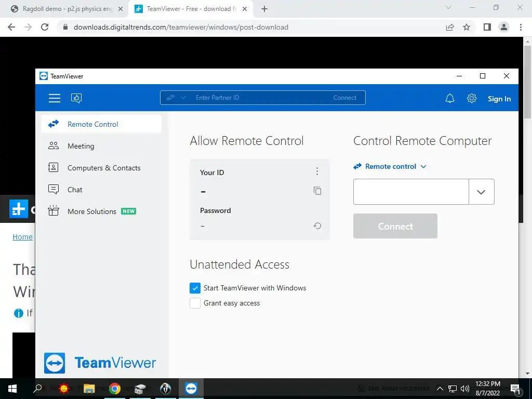Open Your ID three-dot options menu
532x399 pixels.
pos(317,171)
